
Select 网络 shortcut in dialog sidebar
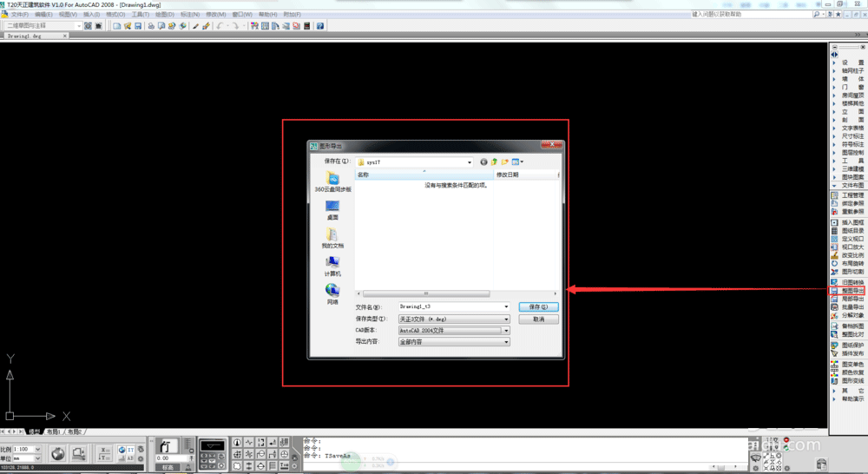coord(332,294)
